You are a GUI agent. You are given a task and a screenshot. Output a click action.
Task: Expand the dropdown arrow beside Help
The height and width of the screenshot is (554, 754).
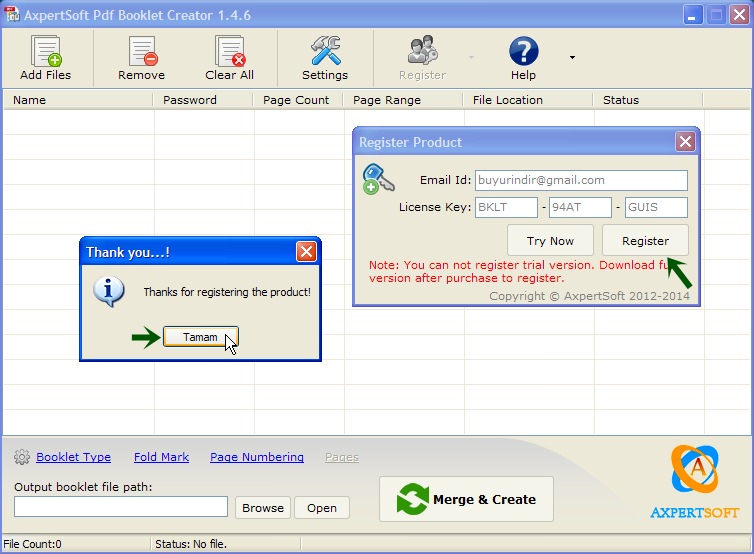pyautogui.click(x=572, y=58)
